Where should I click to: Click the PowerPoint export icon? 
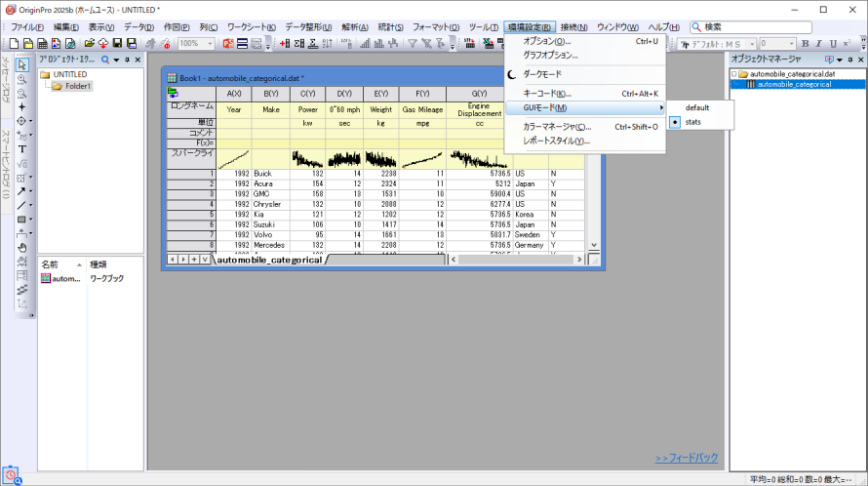tap(228, 43)
